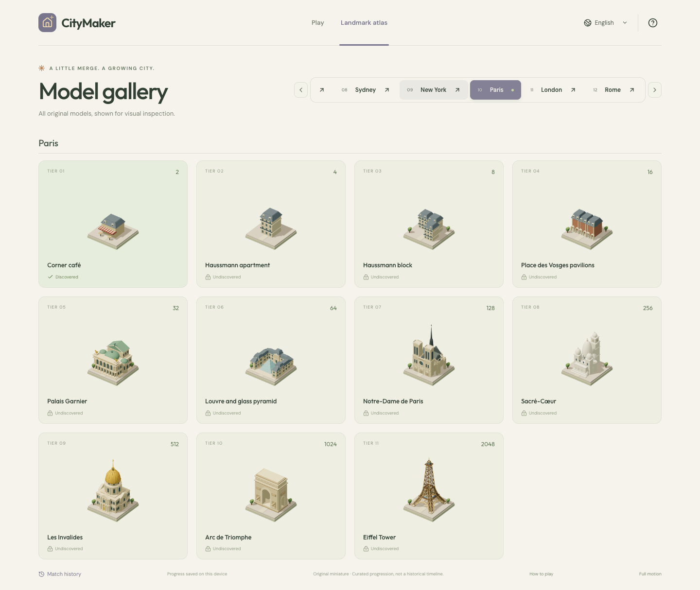Click the arrow icon next to New York
Screen dimensions: 700x590
pos(457,90)
